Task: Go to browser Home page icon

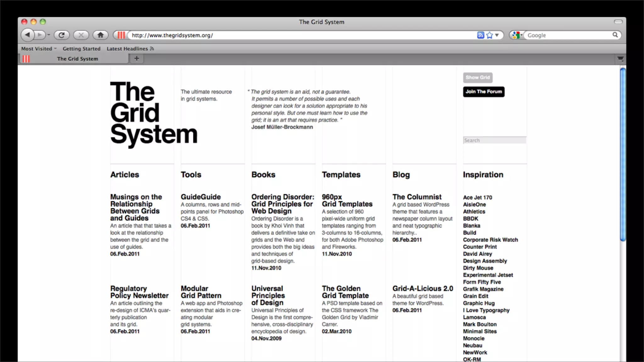Action: tap(100, 35)
